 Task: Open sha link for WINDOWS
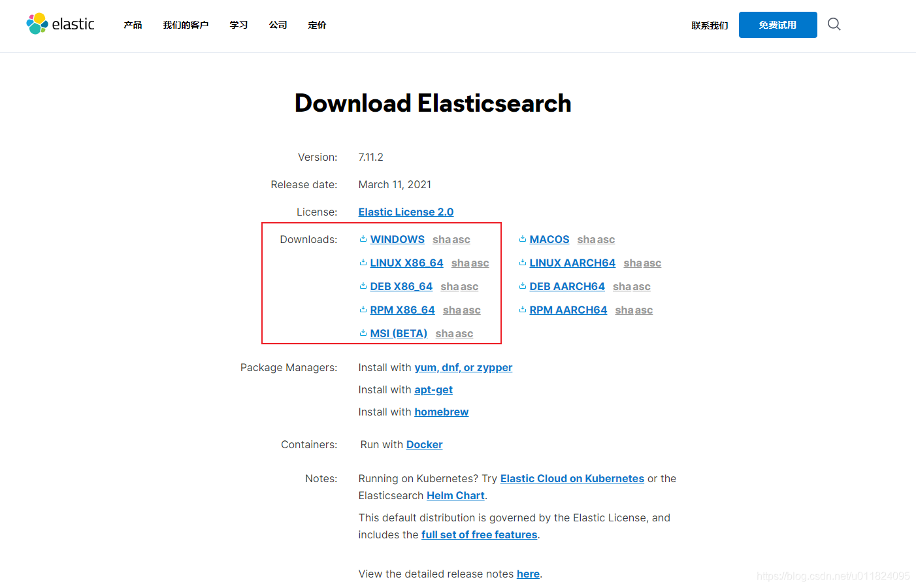(441, 240)
